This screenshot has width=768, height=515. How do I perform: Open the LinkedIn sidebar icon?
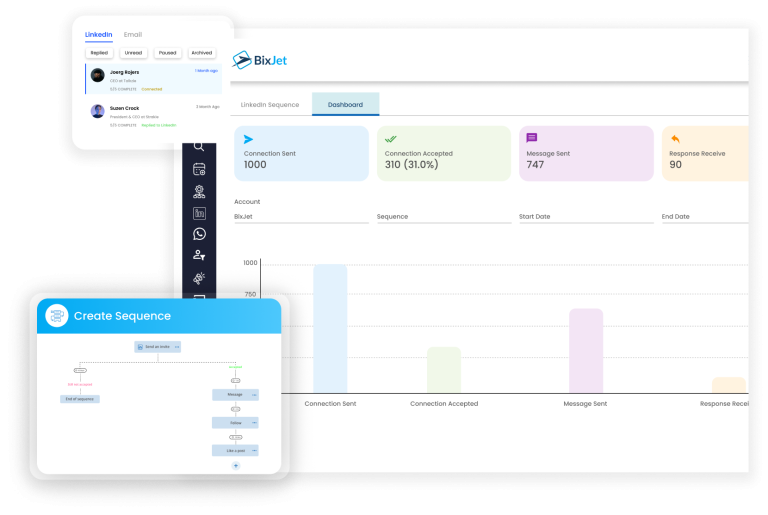tap(199, 213)
